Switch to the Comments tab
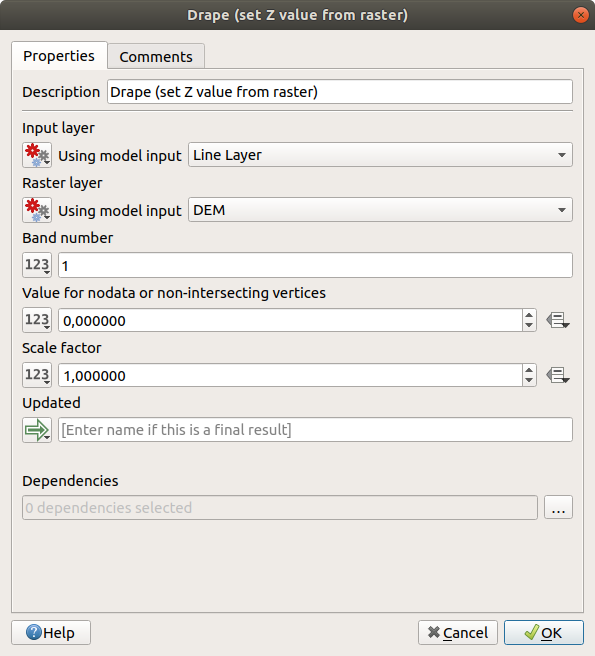Viewport: 595px width, 656px height. 156,56
